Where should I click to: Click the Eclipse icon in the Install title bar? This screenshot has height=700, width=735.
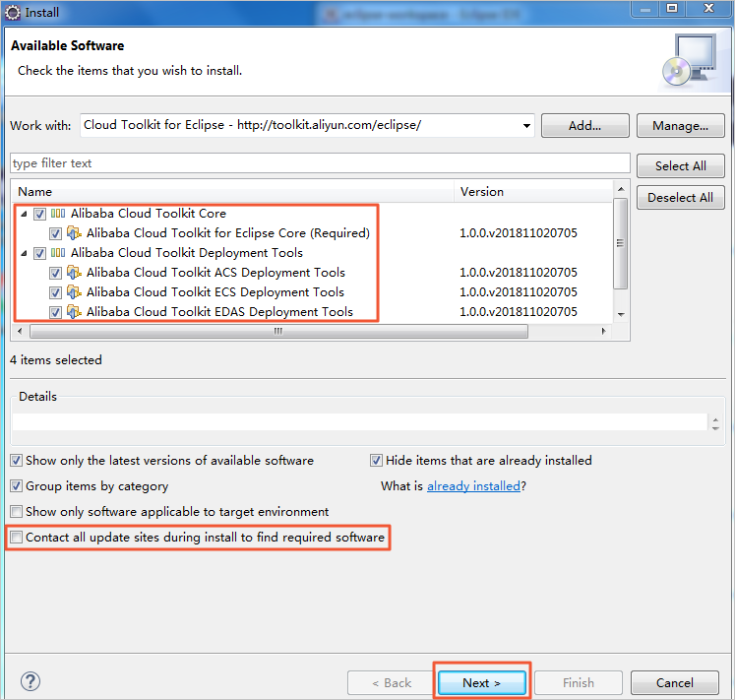pos(13,10)
